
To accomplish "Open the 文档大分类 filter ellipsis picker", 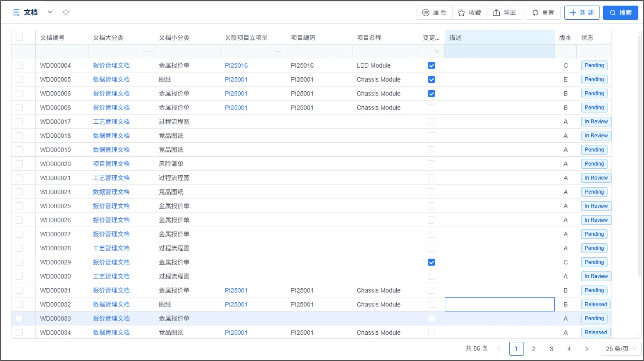I will [146, 51].
